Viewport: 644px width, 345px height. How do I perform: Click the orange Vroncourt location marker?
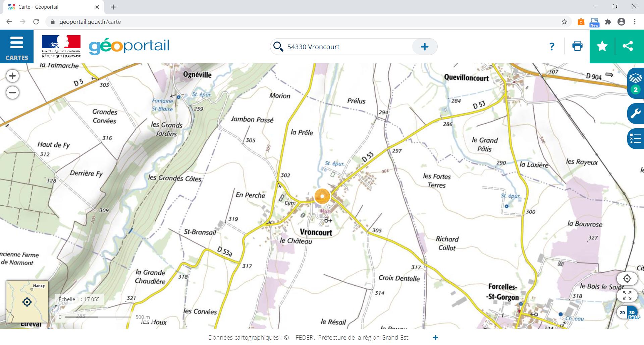[x=322, y=196]
